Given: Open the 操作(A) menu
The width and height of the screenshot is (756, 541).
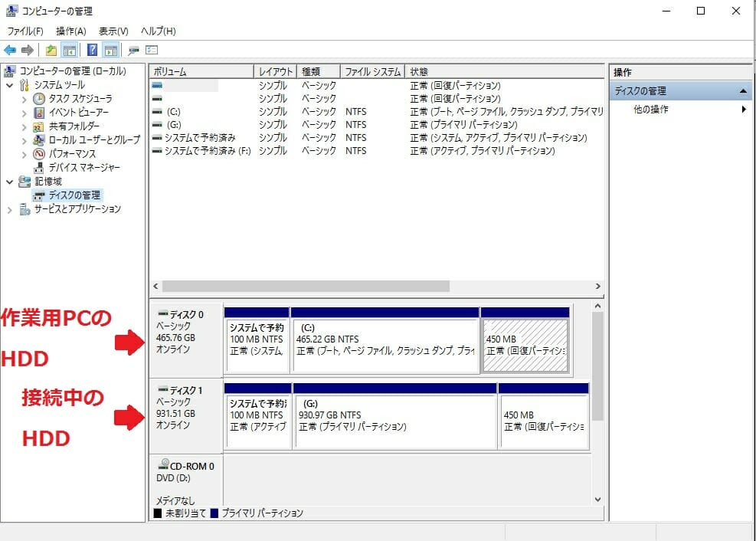Looking at the screenshot, I should coord(70,31).
